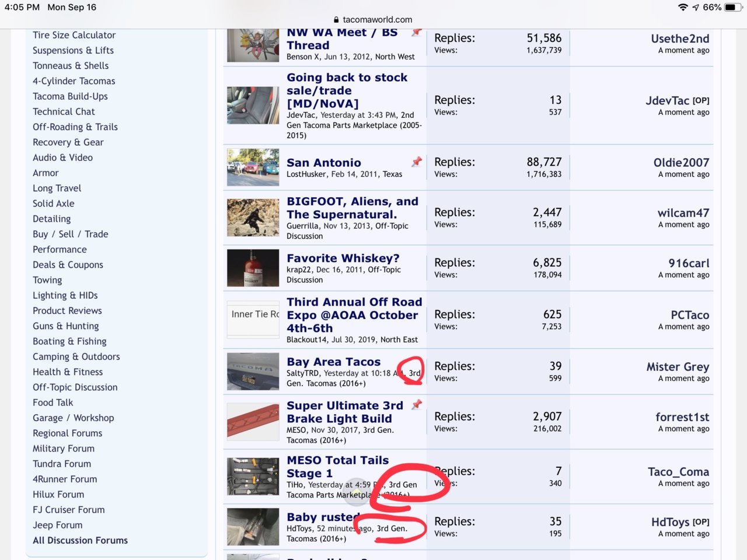Open Military Forum link
747x560 pixels.
64,448
